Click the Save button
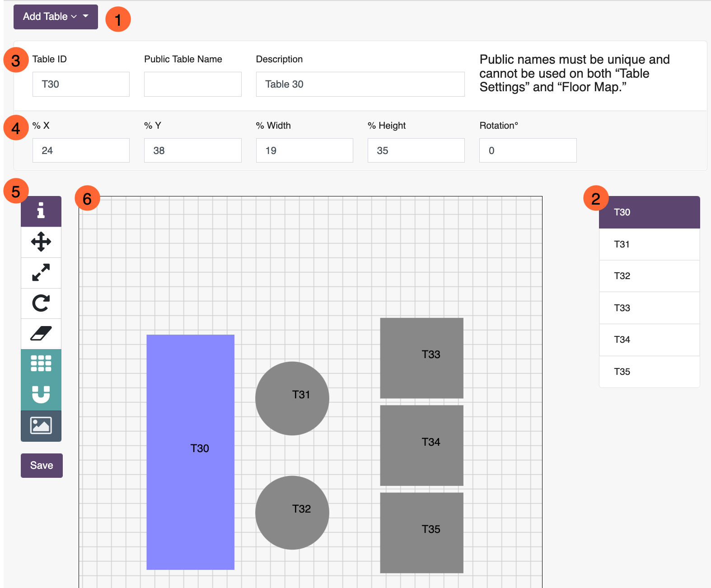The width and height of the screenshot is (711, 588). (42, 466)
